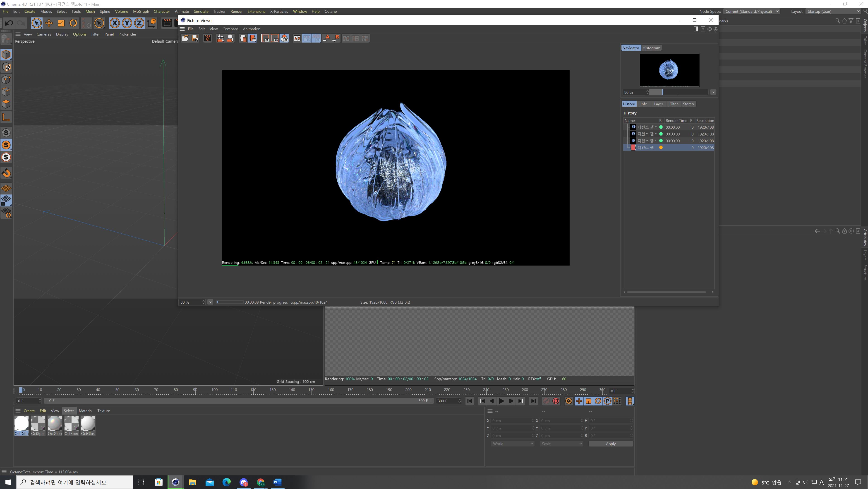This screenshot has width=868, height=489.
Task: Select the Move tool in the toolbar
Action: [49, 23]
